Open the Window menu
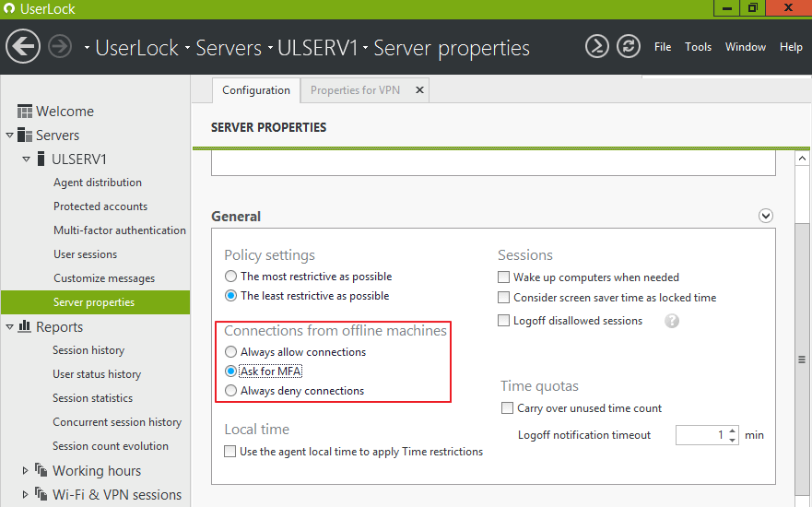This screenshot has width=812, height=507. pyautogui.click(x=746, y=47)
